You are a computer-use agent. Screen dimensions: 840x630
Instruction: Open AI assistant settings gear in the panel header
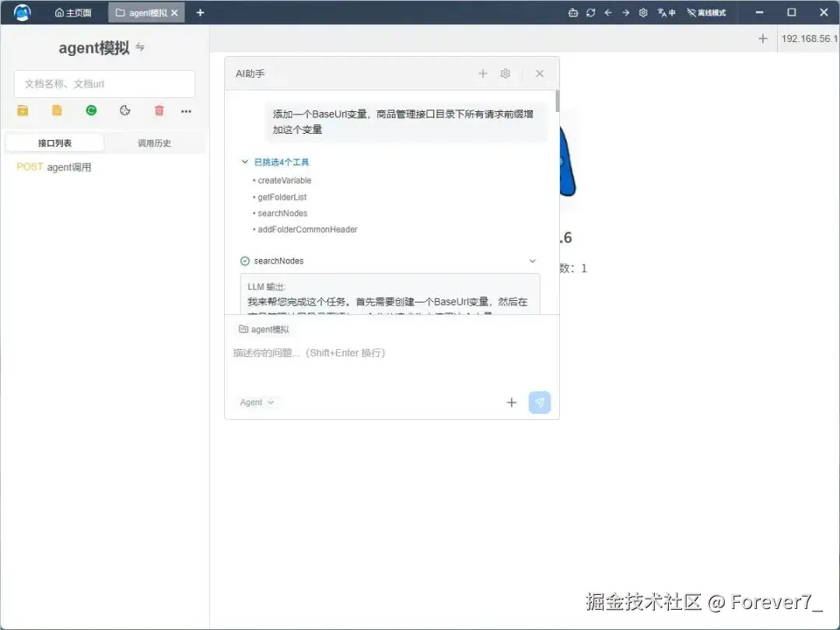coord(506,73)
